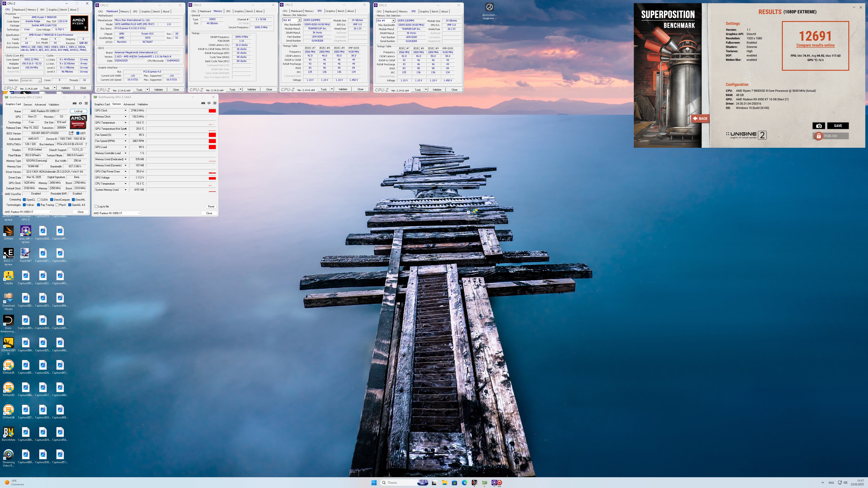The image size is (868, 488).
Task: Click the Superposition screenshot camera button
Action: point(819,126)
